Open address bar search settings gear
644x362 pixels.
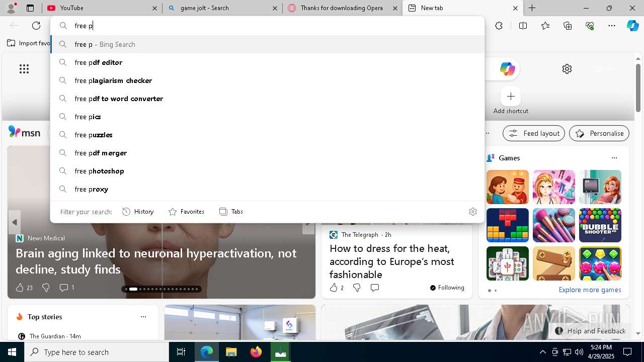(x=472, y=212)
